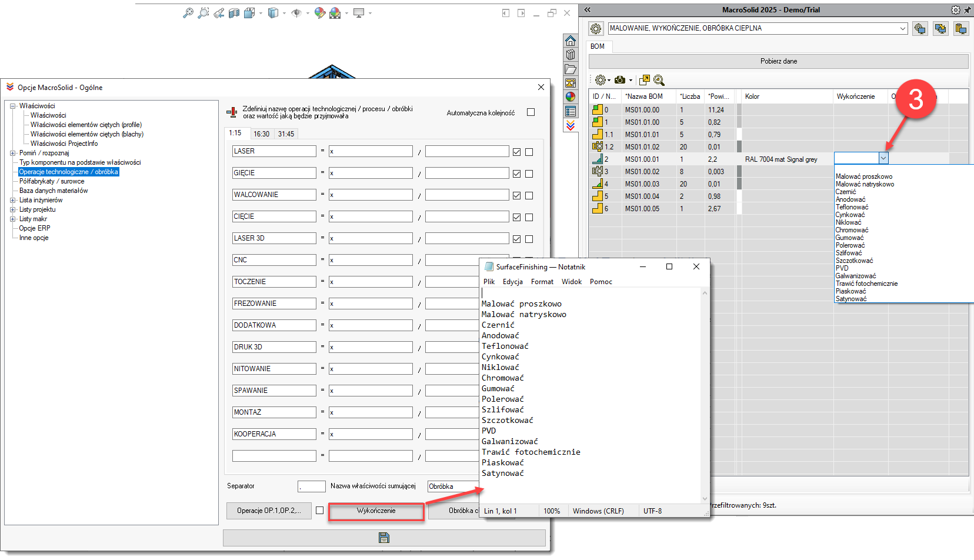Open MacroSolid settings gear in title bar

coord(956,10)
